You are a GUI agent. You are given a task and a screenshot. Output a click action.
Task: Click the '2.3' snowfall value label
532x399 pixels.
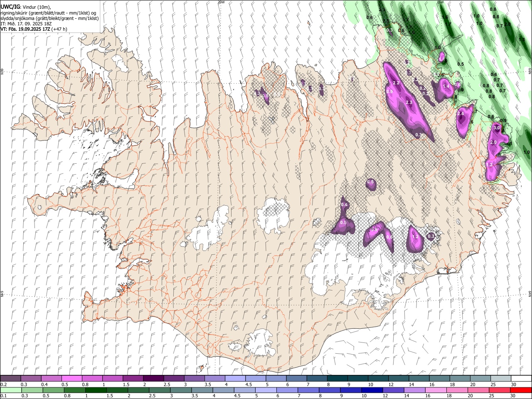click(x=409, y=103)
